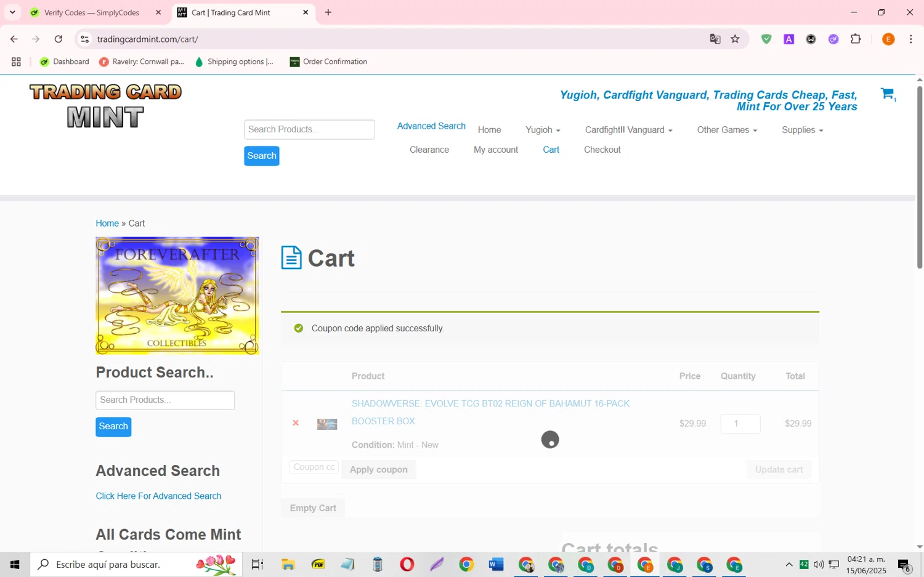Open the Chrome profile avatar E
Viewport: 924px width, 577px height.
(x=888, y=39)
